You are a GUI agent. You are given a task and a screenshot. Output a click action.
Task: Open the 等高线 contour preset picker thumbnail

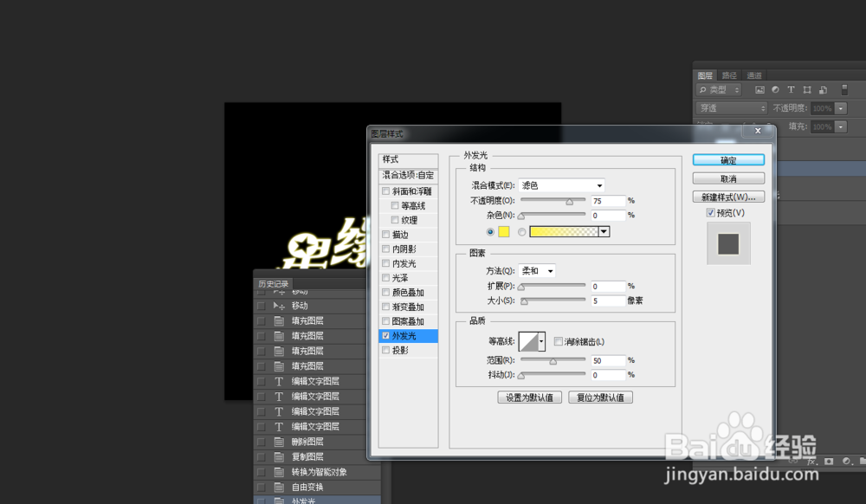tap(530, 341)
